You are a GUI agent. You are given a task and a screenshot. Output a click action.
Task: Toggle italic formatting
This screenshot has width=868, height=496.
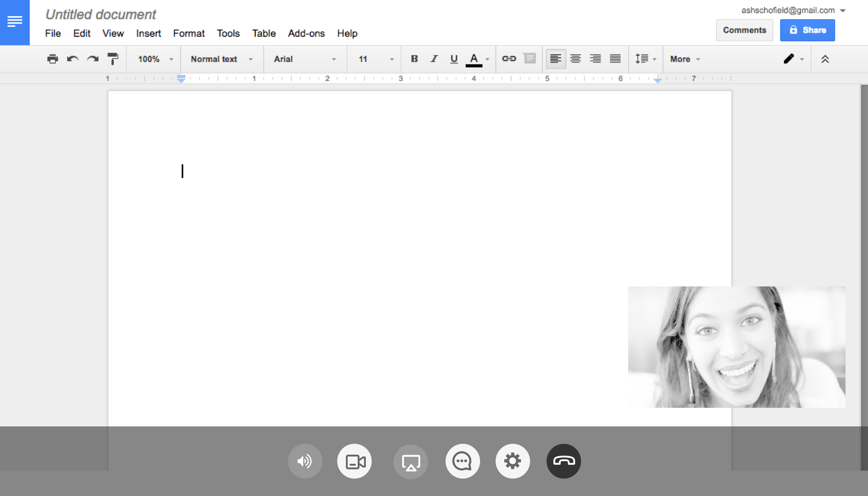click(x=434, y=59)
